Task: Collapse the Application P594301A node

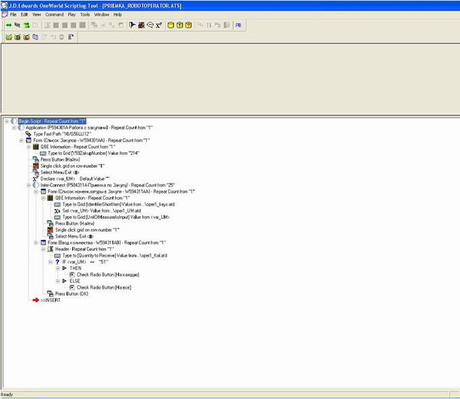Action: [x=14, y=128]
